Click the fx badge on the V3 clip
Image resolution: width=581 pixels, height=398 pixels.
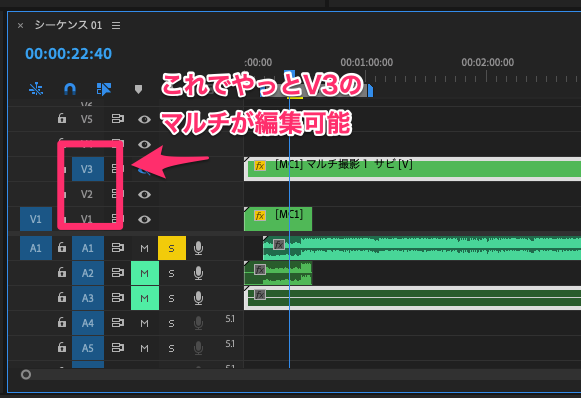pyautogui.click(x=260, y=166)
